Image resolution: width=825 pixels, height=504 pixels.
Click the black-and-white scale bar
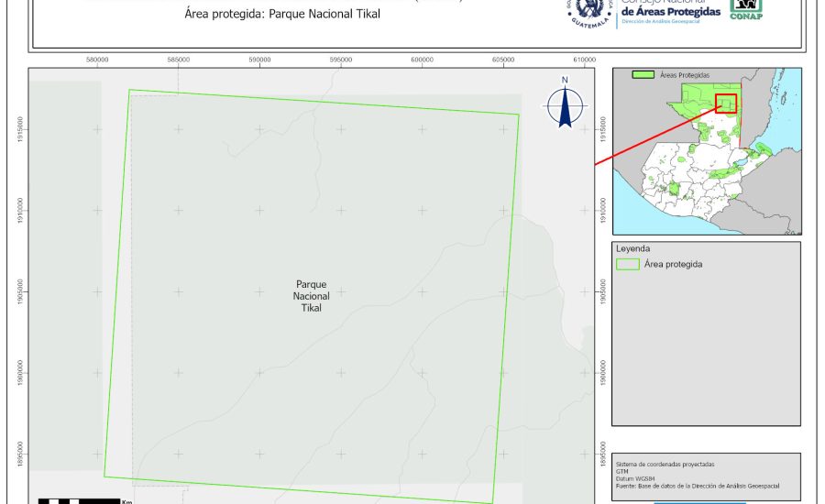coord(79,500)
